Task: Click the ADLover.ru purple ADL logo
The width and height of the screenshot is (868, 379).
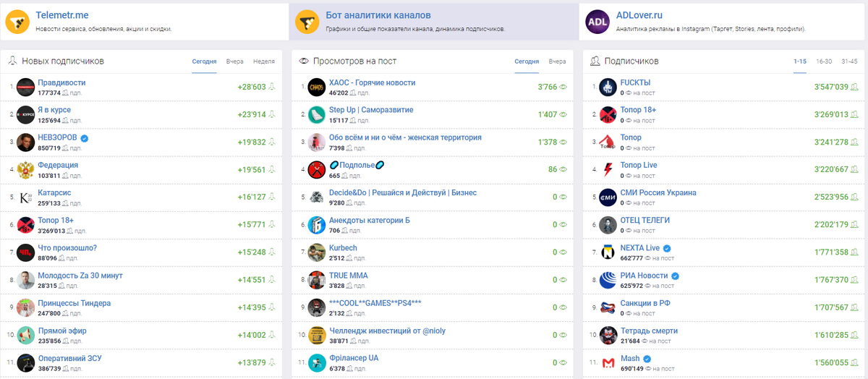Action: 597,22
